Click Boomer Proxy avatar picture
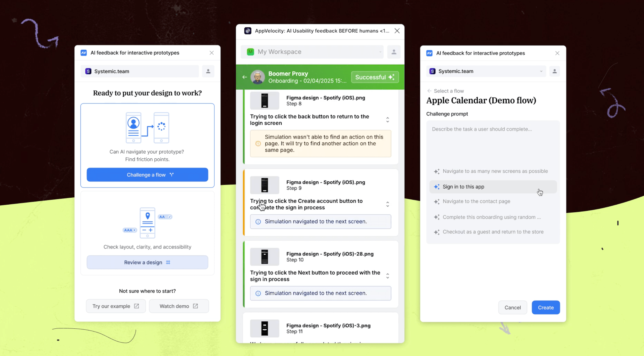The height and width of the screenshot is (356, 644). [257, 77]
